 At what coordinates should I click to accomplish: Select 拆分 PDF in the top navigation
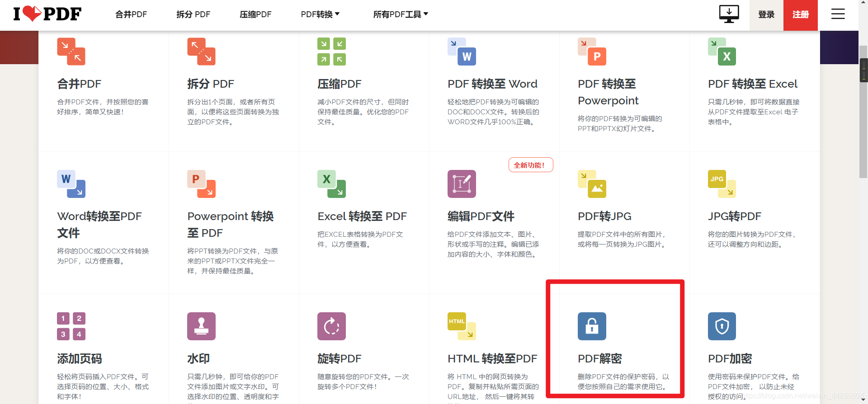(193, 14)
